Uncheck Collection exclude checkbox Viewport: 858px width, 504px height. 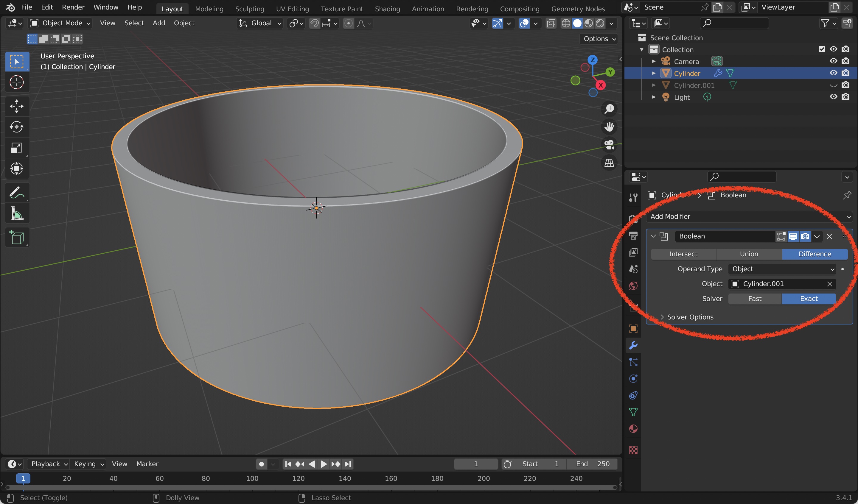[x=822, y=49]
